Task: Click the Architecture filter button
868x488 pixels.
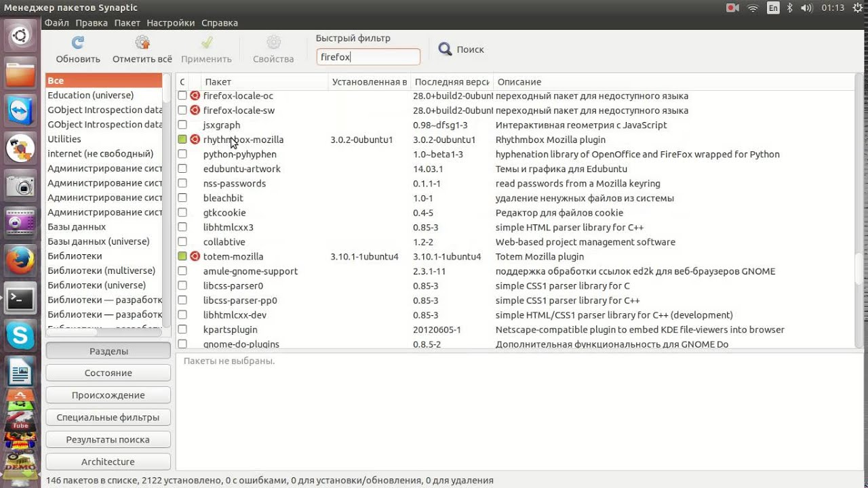Action: [x=108, y=462]
